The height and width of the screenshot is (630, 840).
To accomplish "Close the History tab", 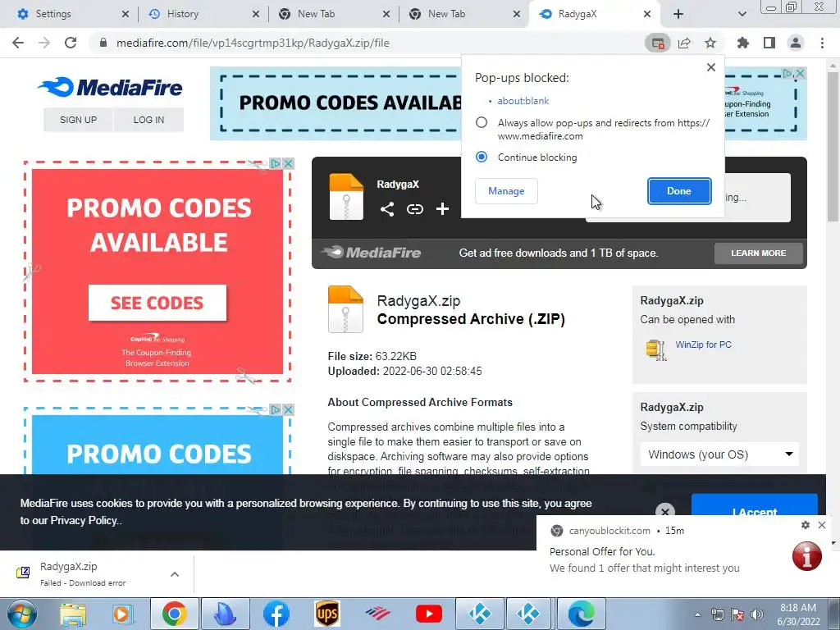I will pyautogui.click(x=256, y=14).
